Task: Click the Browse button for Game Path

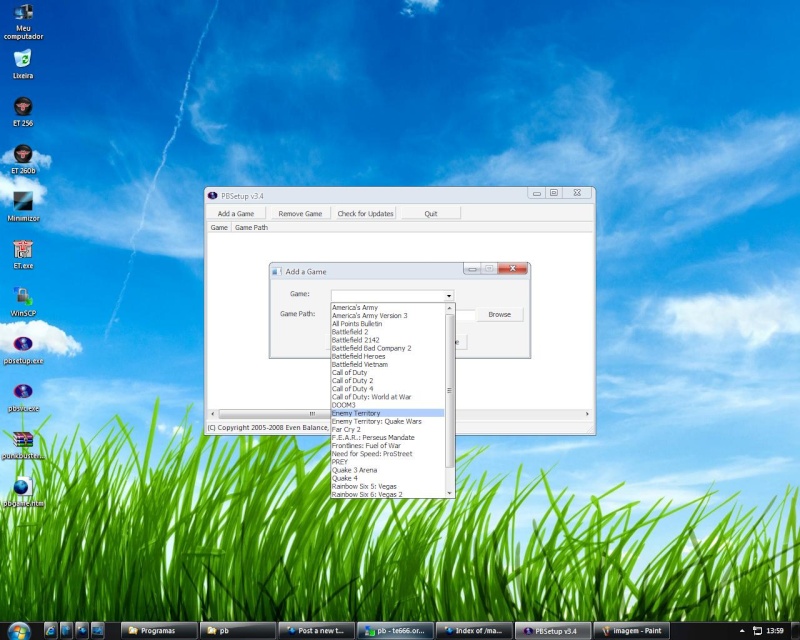Action: [x=499, y=314]
